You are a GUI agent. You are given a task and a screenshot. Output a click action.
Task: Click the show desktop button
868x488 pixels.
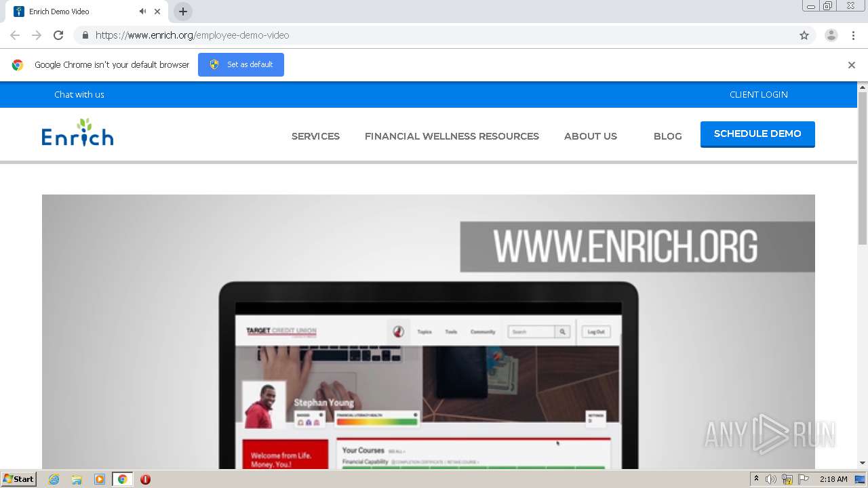[861, 479]
